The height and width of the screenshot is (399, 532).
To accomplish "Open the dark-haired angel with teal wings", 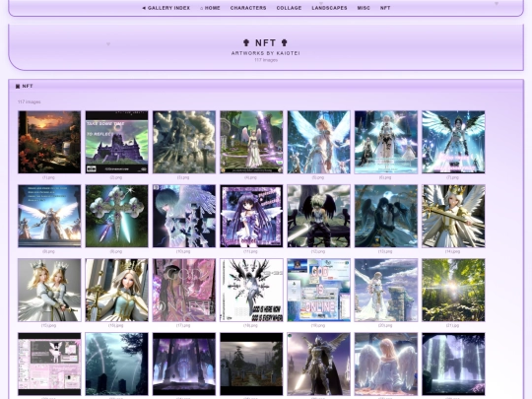I will click(x=453, y=142).
